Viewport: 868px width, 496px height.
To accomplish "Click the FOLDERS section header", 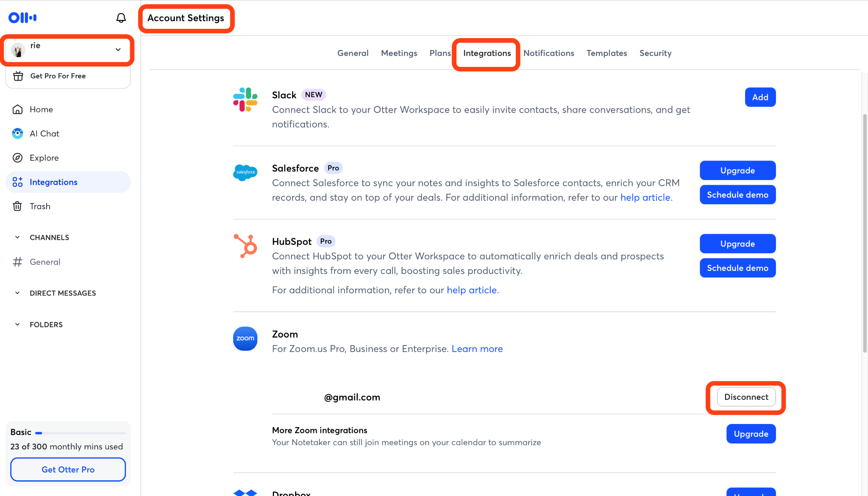I will pos(46,325).
